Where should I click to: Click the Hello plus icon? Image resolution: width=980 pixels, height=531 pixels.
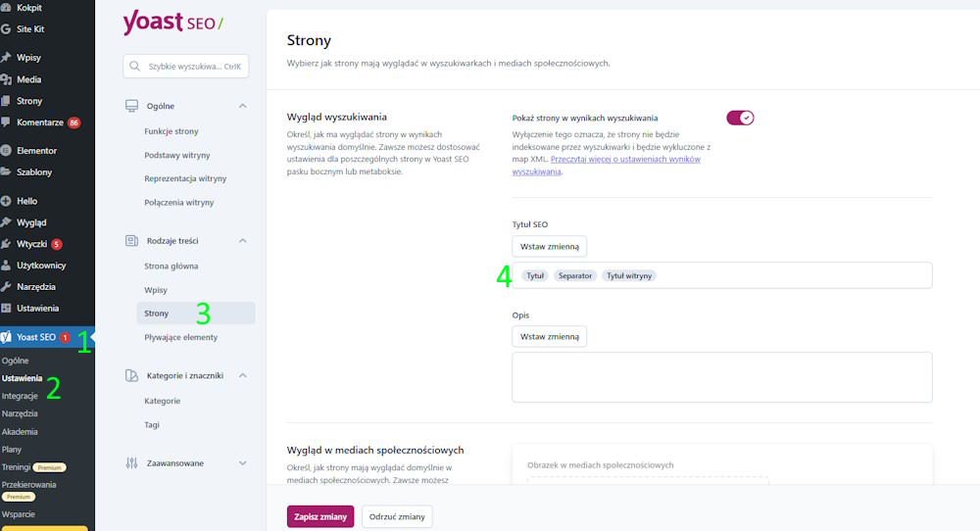pos(6,201)
